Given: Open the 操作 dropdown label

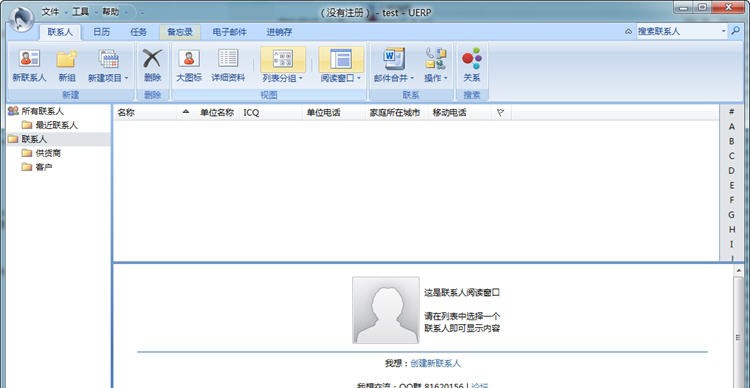Looking at the screenshot, I should (x=436, y=78).
